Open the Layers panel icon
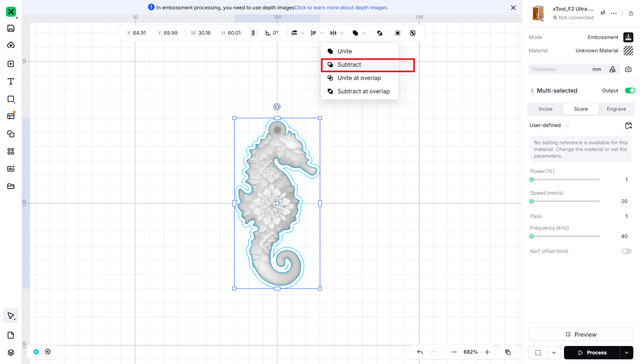The width and height of the screenshot is (640, 364). 11,352
